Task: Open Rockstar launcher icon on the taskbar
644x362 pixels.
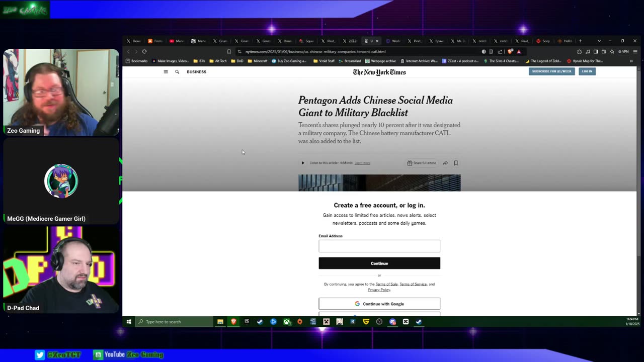Action: click(353, 322)
